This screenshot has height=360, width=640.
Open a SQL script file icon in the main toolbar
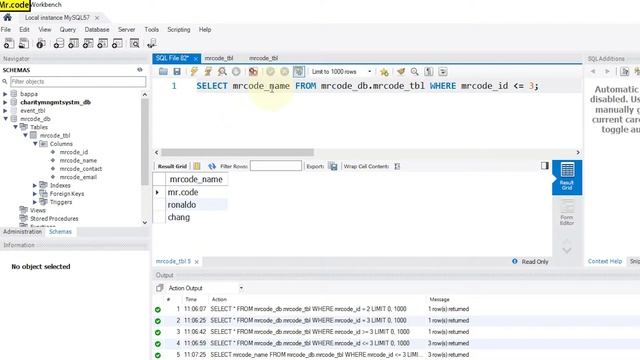coord(24,43)
